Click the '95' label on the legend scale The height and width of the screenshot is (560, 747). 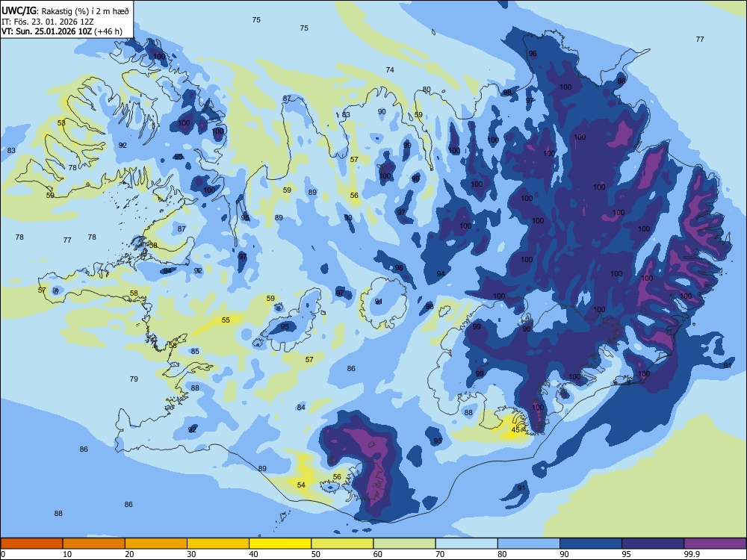point(626,554)
